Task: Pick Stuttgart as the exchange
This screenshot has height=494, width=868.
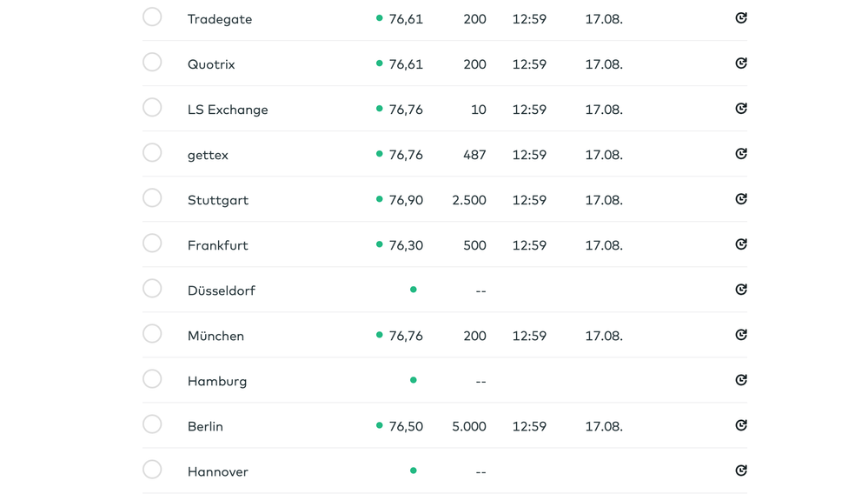Action: point(152,198)
